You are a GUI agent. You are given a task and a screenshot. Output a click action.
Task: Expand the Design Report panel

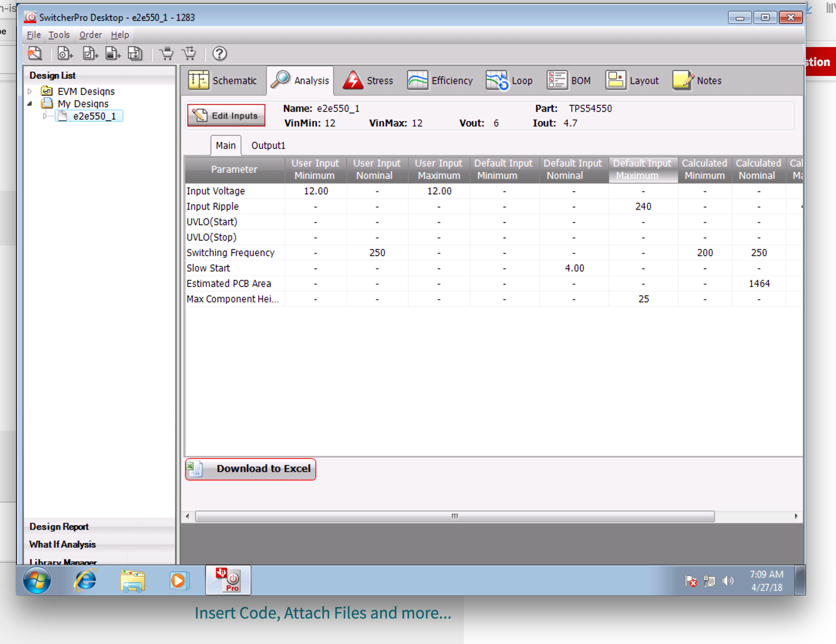point(99,526)
